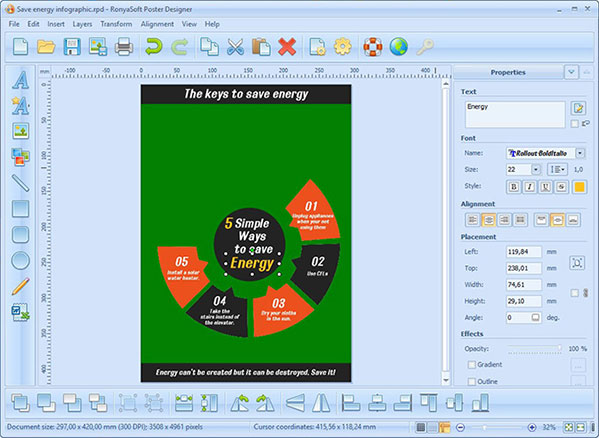
Task: Click the green Undo arrow
Action: (154, 47)
